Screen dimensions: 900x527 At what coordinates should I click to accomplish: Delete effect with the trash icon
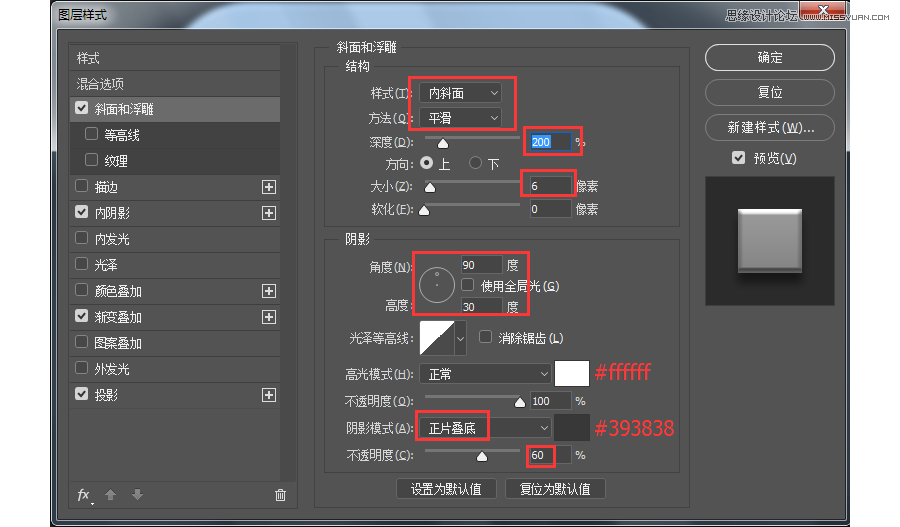point(280,495)
